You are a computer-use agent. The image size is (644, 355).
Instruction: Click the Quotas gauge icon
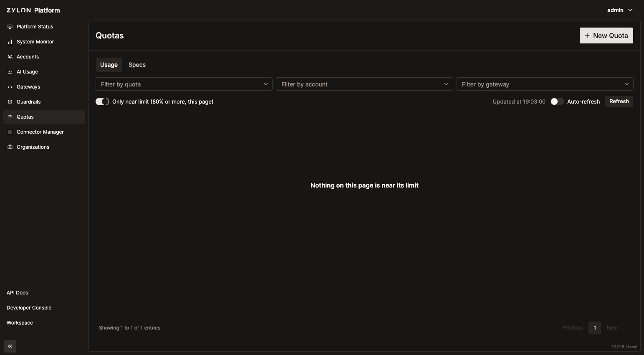click(x=10, y=117)
